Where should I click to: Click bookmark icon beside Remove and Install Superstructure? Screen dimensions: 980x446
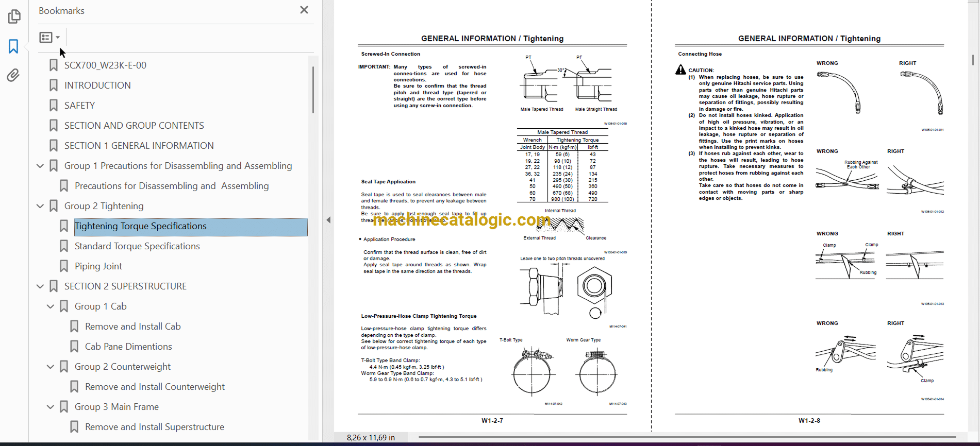tap(74, 427)
